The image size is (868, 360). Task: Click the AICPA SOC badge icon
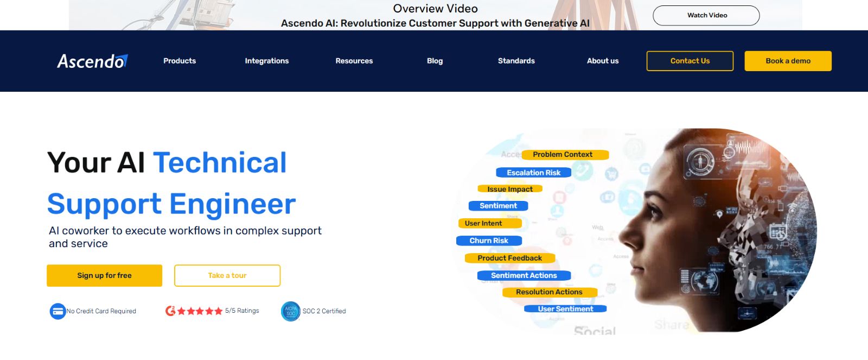pyautogui.click(x=291, y=311)
